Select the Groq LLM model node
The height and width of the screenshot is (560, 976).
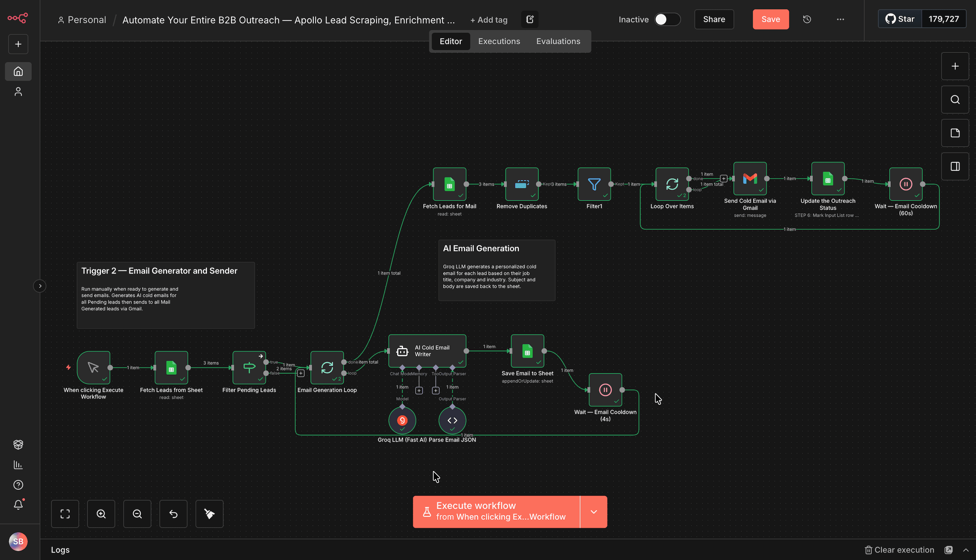point(402,420)
